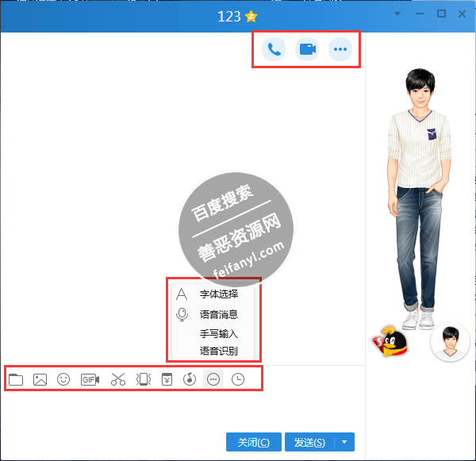Start a video call with camera icon

[307, 49]
